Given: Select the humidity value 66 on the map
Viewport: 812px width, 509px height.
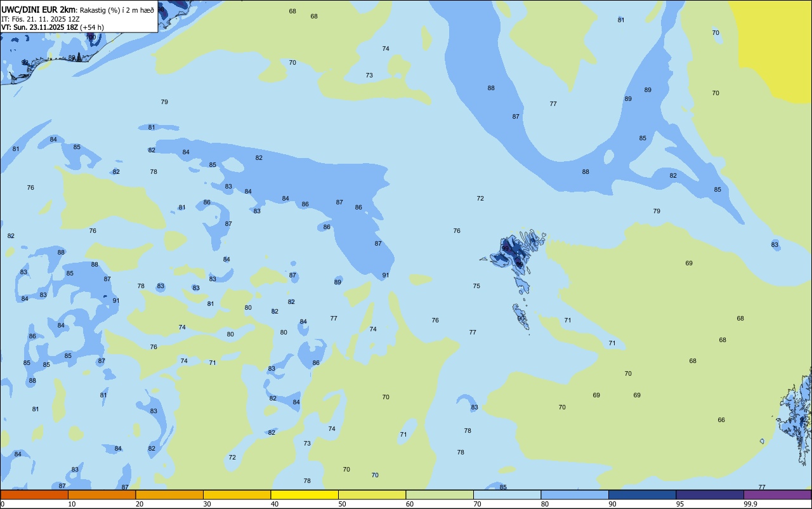Looking at the screenshot, I should pyautogui.click(x=721, y=420).
